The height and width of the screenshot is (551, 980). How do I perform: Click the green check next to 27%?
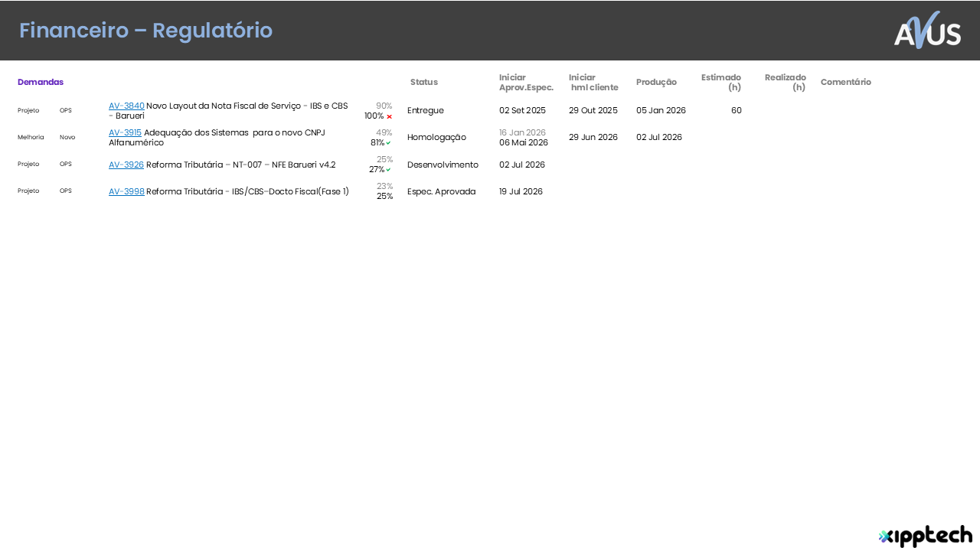(x=388, y=170)
